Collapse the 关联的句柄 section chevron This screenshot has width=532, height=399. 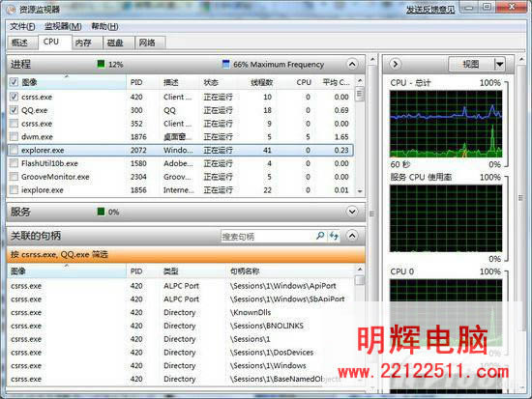(352, 236)
